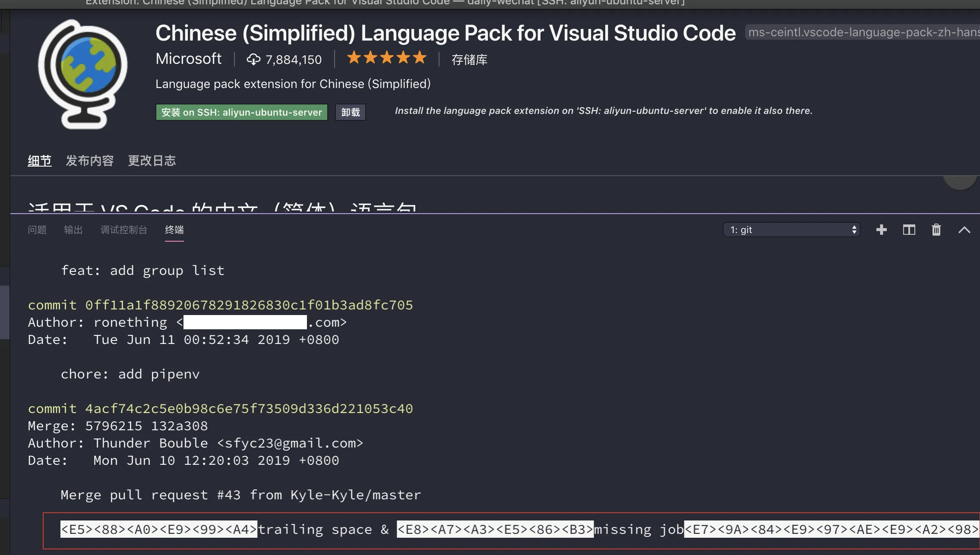Click the install count cloud icon

tap(253, 59)
